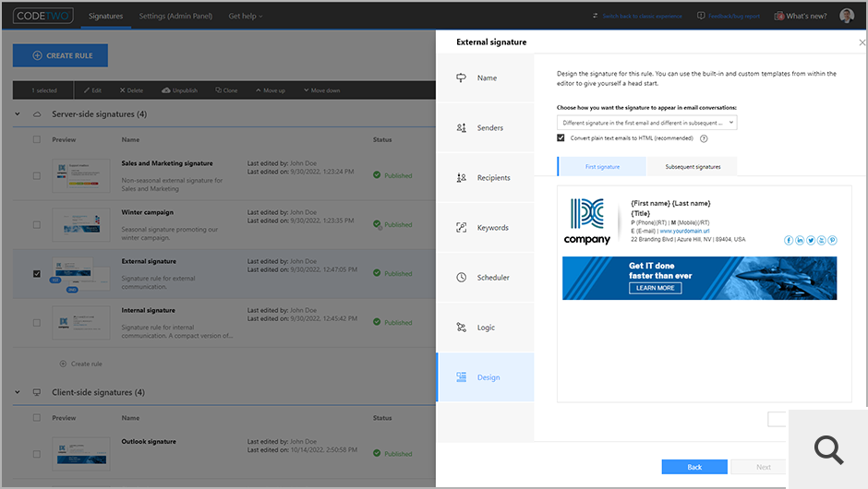Go to the Scheduler step
The width and height of the screenshot is (868, 489).
coord(485,277)
